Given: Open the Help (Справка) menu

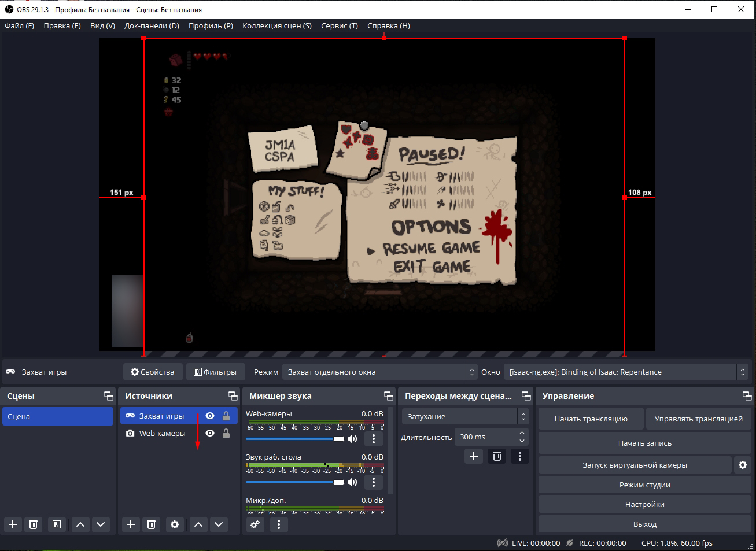Looking at the screenshot, I should (x=388, y=25).
